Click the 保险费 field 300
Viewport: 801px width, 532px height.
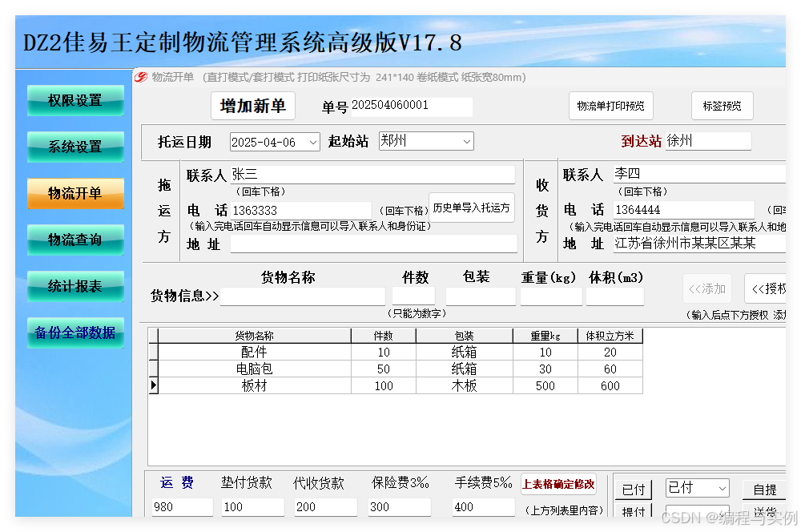400,507
